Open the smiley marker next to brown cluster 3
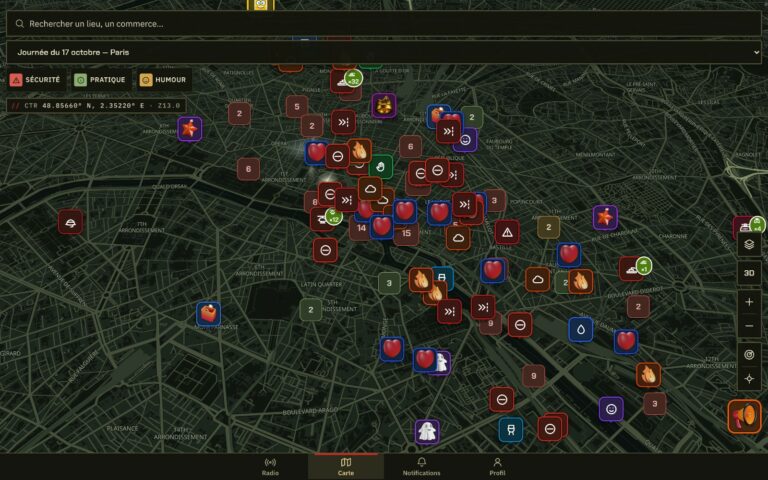 611,409
